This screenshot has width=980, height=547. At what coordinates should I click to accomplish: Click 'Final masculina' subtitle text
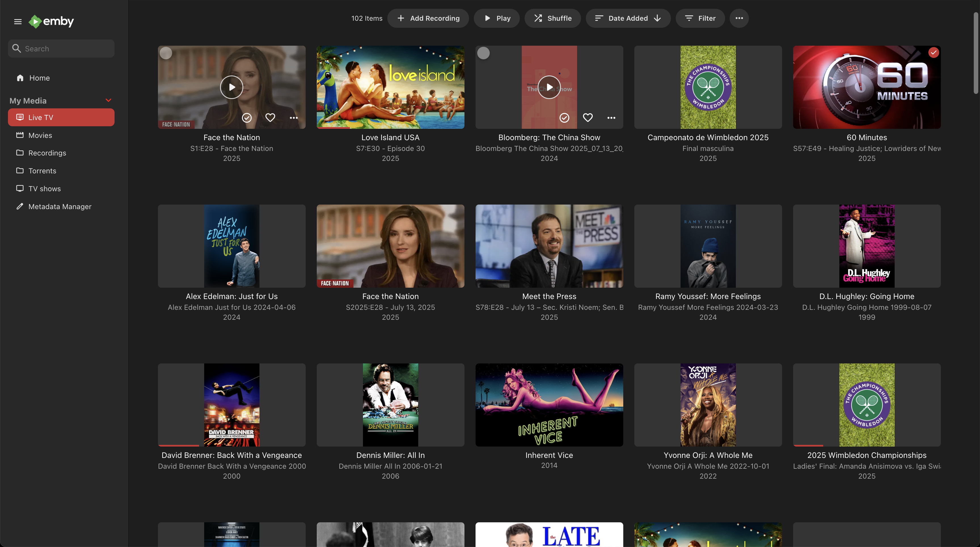(708, 148)
